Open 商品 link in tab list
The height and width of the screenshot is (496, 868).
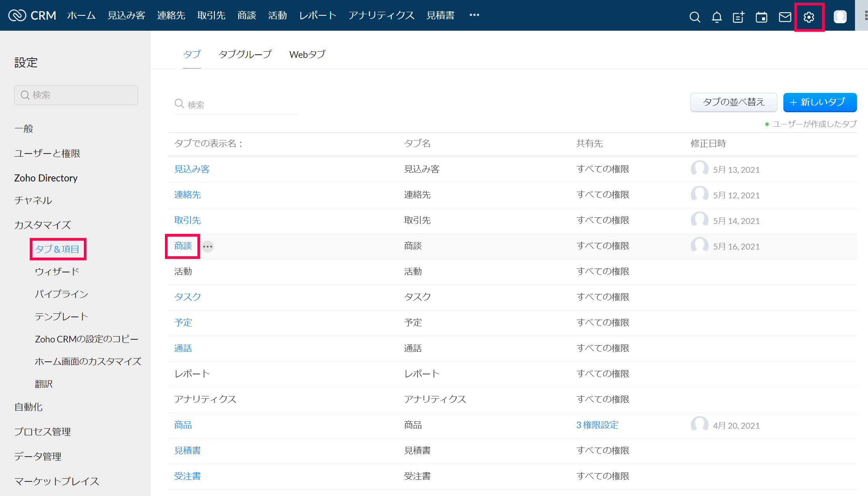click(183, 425)
